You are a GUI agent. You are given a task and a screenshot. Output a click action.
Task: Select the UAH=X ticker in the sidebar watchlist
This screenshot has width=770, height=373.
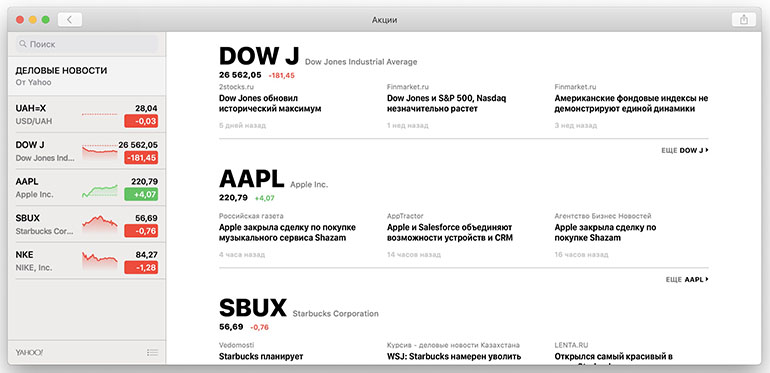point(87,114)
